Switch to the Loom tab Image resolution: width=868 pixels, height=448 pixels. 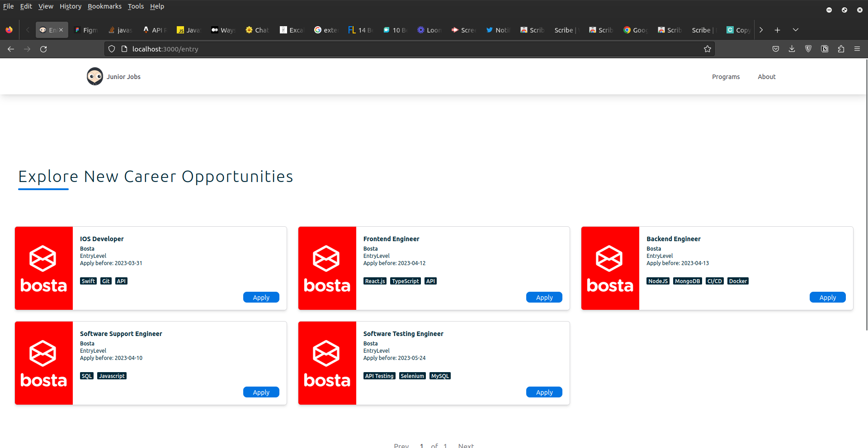429,30
